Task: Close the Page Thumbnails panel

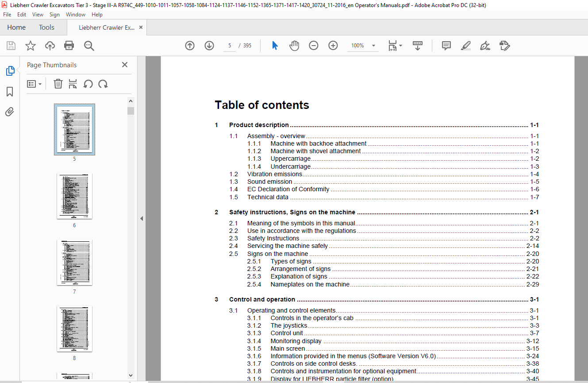Action: [x=125, y=65]
